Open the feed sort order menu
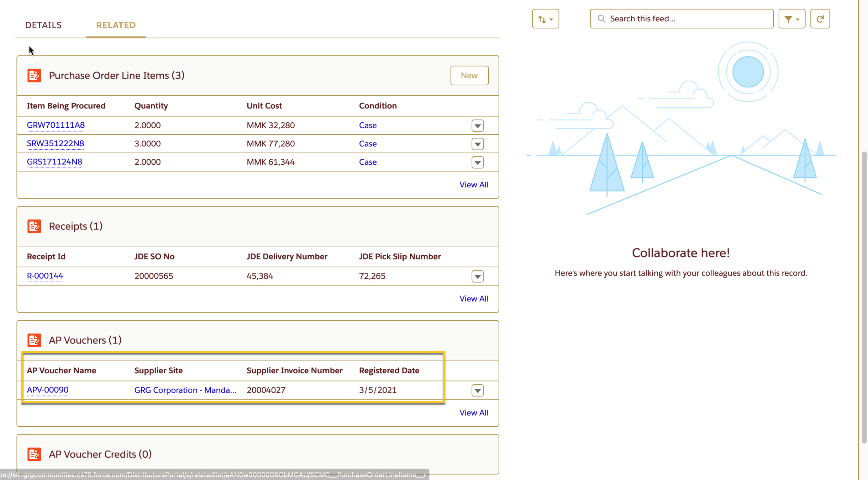This screenshot has width=868, height=480. tap(545, 19)
